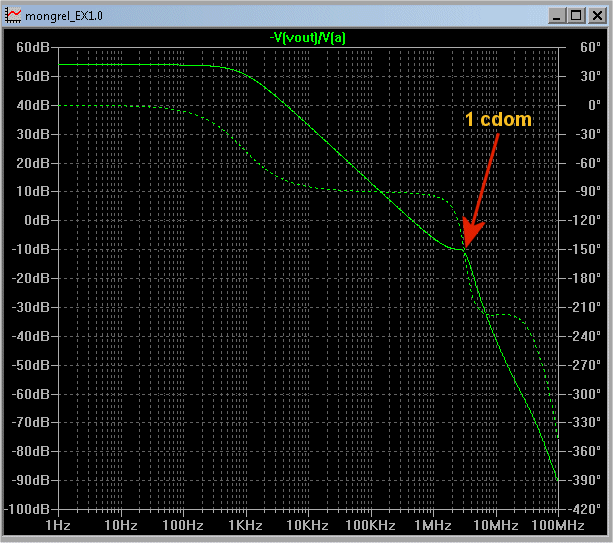Viewport: 613px width, 543px height.
Task: Minimize the mongrel_EX1.0 plot window
Action: coord(556,16)
